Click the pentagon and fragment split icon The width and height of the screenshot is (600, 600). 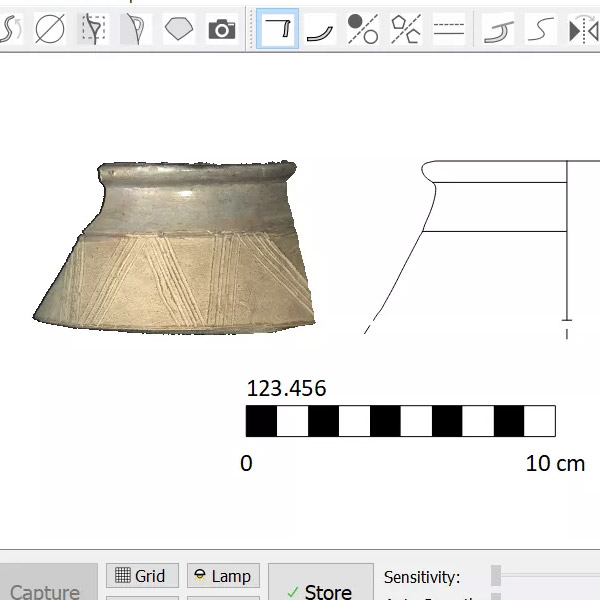point(406,29)
